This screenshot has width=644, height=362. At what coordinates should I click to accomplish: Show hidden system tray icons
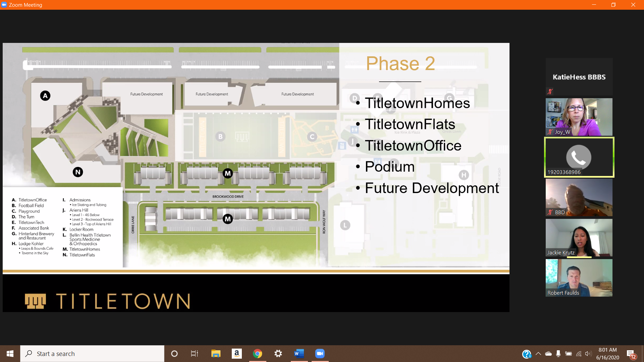[x=538, y=354]
